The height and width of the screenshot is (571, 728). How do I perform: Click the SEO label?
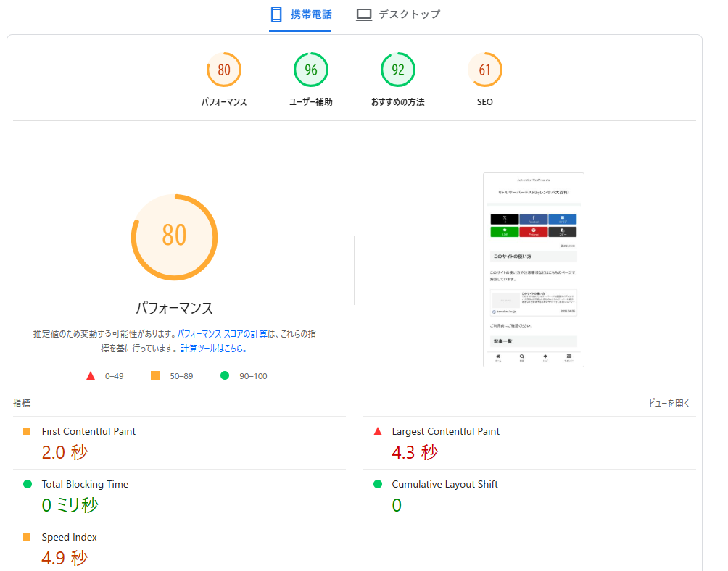coord(484,102)
